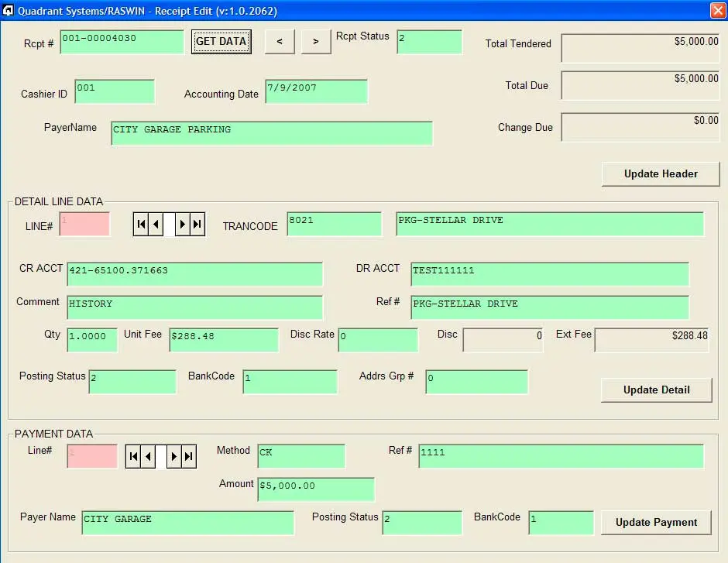Select the detail Posting Status field
The height and width of the screenshot is (563, 728).
(x=132, y=382)
